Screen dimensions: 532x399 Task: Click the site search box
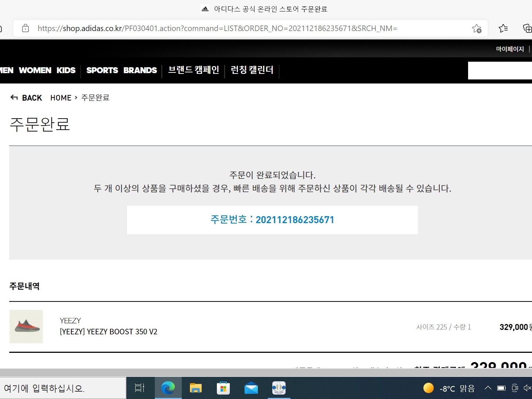coord(500,70)
